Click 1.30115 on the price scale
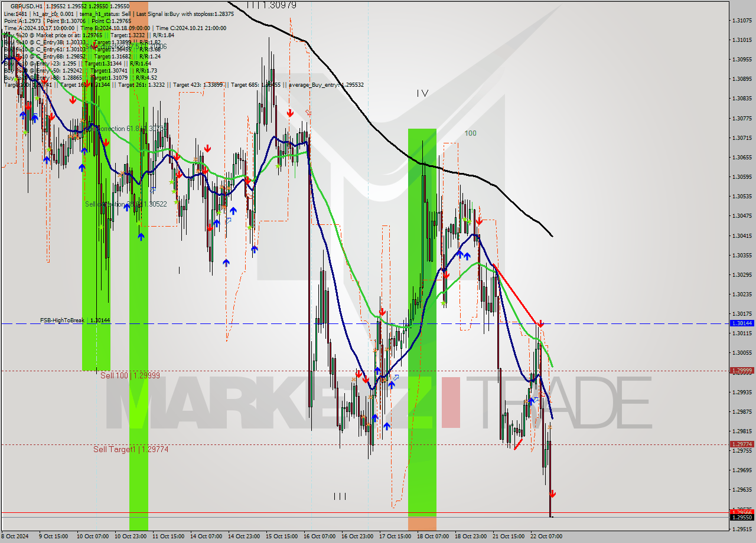756x543 pixels. [x=742, y=333]
